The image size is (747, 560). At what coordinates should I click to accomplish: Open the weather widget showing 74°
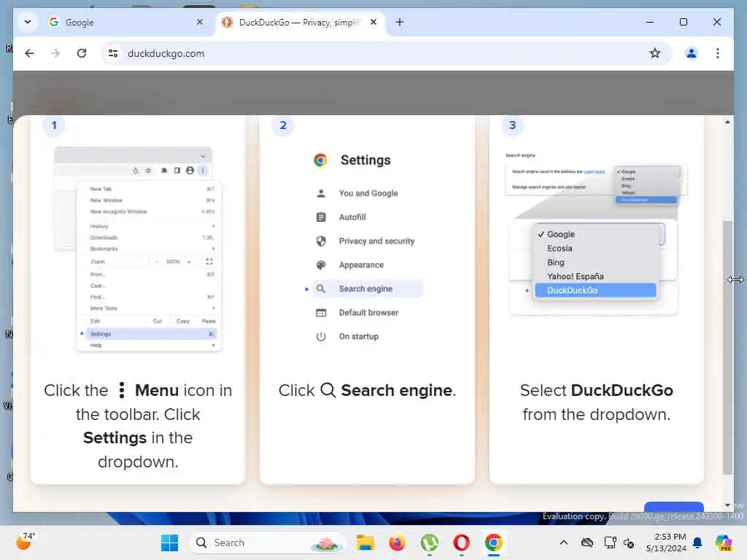[x=25, y=542]
